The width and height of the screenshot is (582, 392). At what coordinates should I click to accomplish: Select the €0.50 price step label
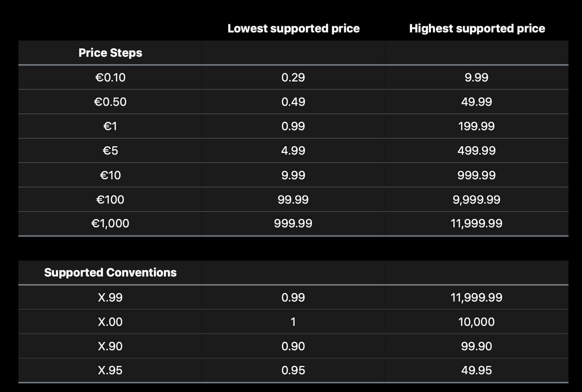tap(110, 102)
